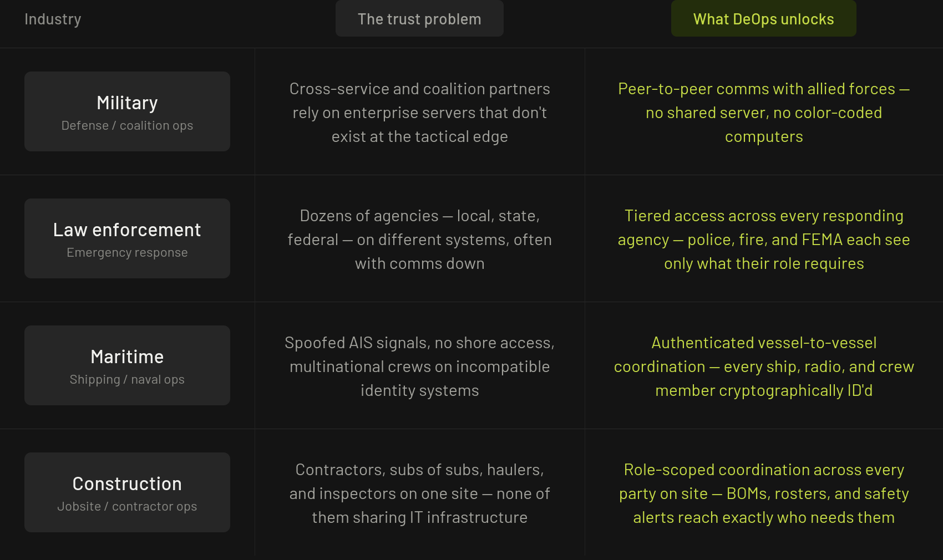Click the 'computers' line in Military unlock
This screenshot has width=943, height=560.
[x=764, y=136]
